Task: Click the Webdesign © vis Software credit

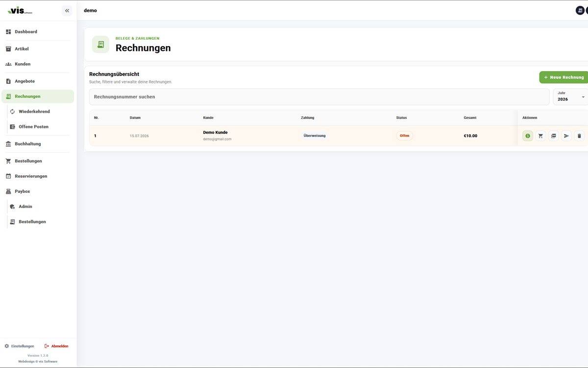Action: 38,361
